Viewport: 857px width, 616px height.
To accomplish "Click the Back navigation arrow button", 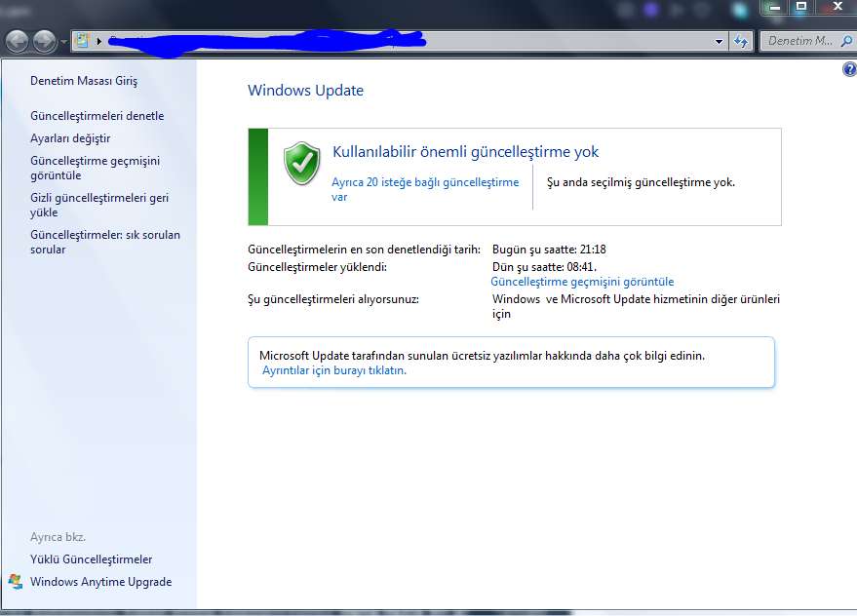I will [18, 41].
